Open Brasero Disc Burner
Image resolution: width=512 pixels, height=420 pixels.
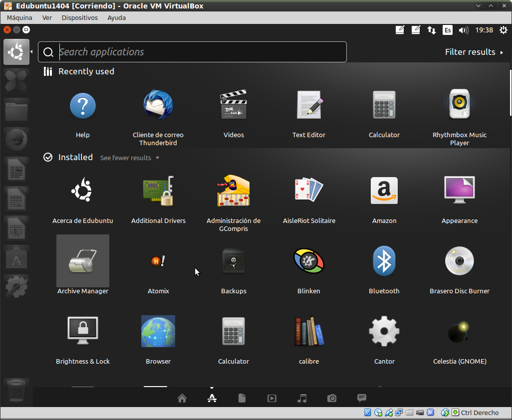point(459,261)
